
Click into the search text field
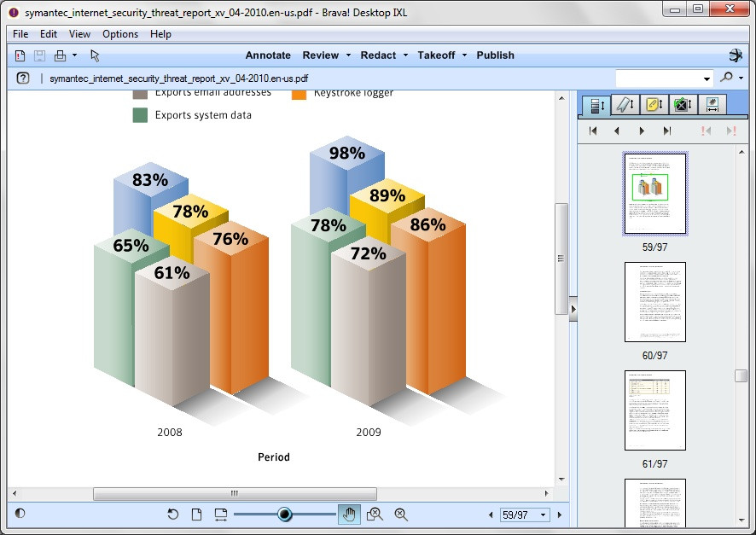coord(658,79)
